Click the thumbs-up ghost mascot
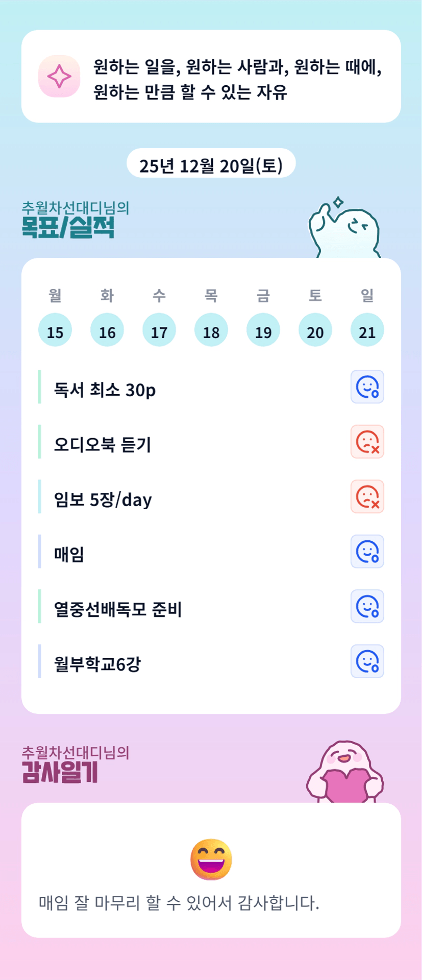Image resolution: width=422 pixels, height=980 pixels. 345,231
